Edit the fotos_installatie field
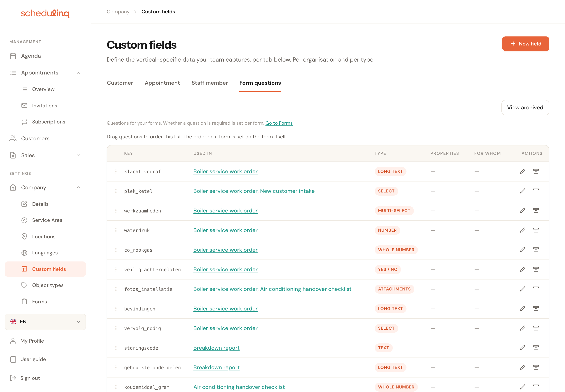Screen dimensions: 565x392 point(522,289)
